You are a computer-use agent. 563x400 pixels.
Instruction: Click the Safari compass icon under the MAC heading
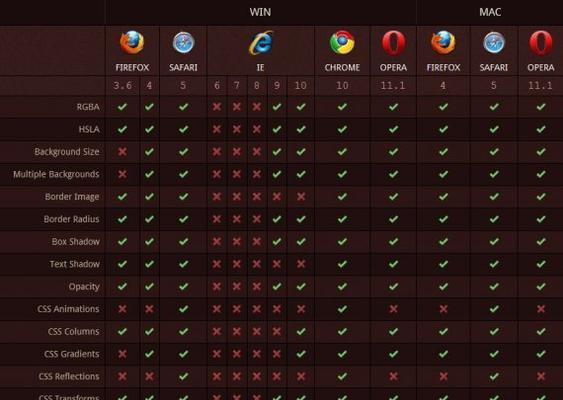[494, 42]
